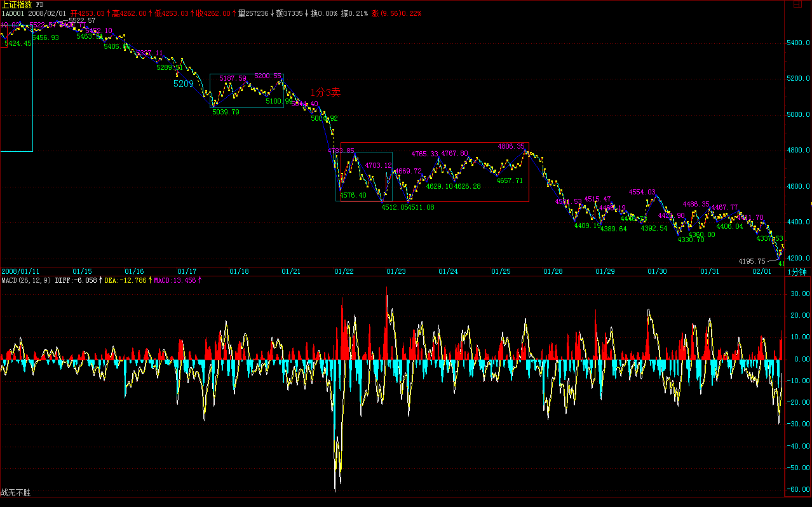This screenshot has height=507, width=812.
Task: Click the 2008/01/11 start date label
Action: coord(20,271)
